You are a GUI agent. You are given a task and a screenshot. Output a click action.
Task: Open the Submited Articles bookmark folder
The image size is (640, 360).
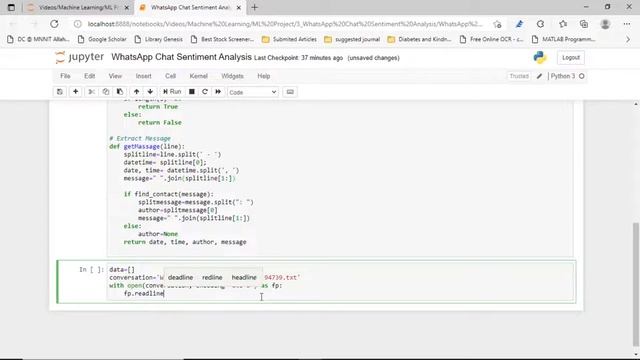[289, 39]
